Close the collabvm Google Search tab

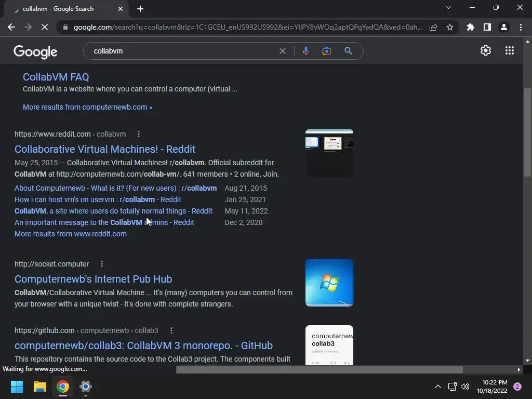pos(121,9)
